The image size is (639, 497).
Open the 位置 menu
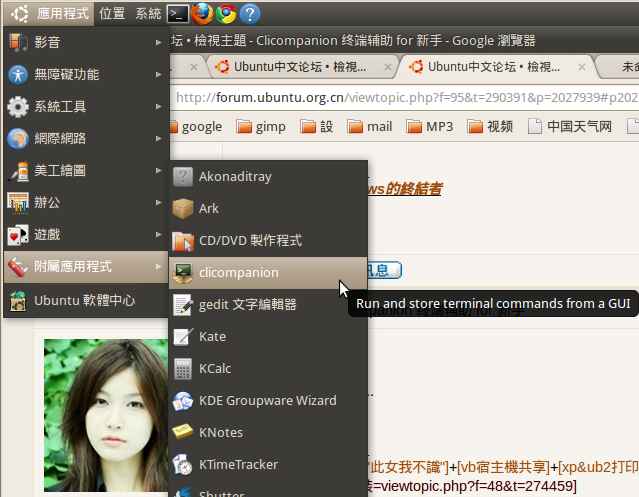click(112, 14)
